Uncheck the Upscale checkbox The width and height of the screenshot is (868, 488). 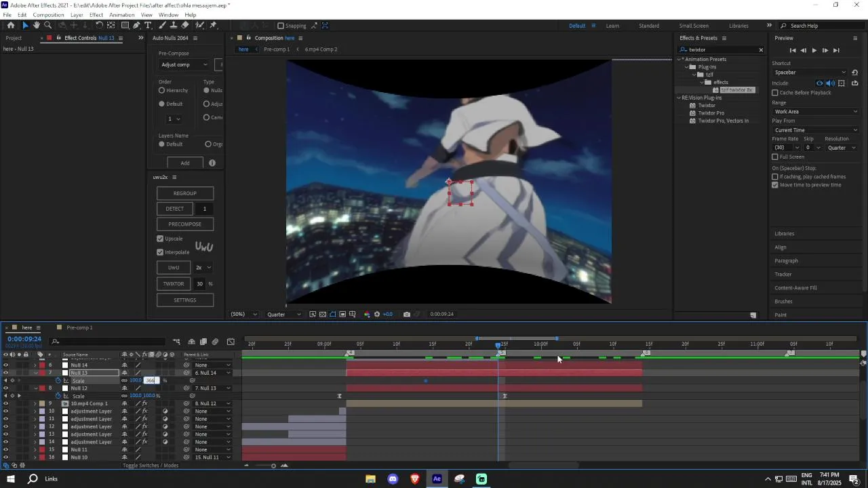tap(160, 239)
